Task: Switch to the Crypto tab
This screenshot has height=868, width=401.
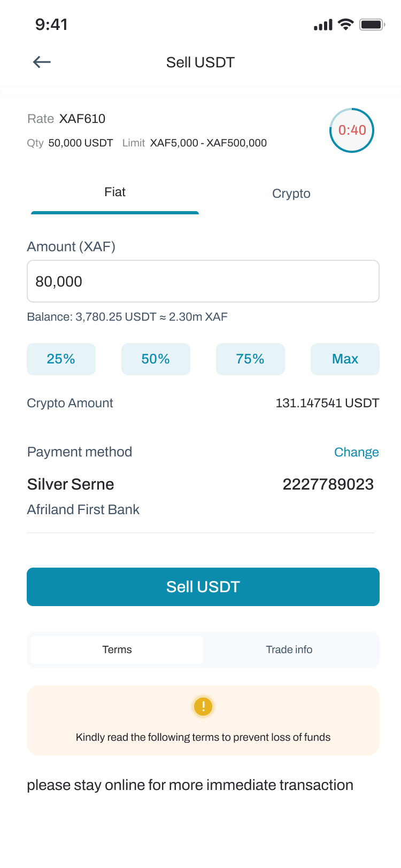Action: [291, 193]
